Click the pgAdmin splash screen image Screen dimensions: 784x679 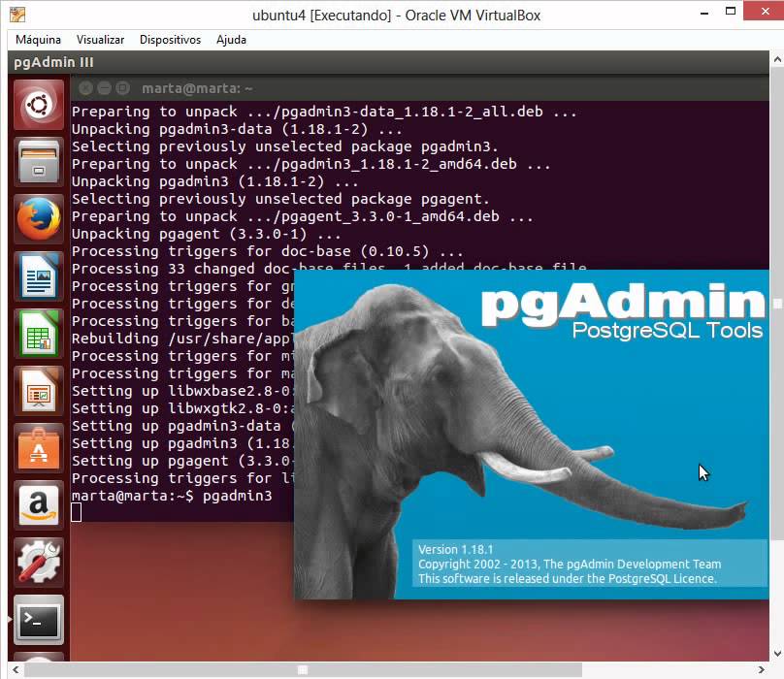532,434
